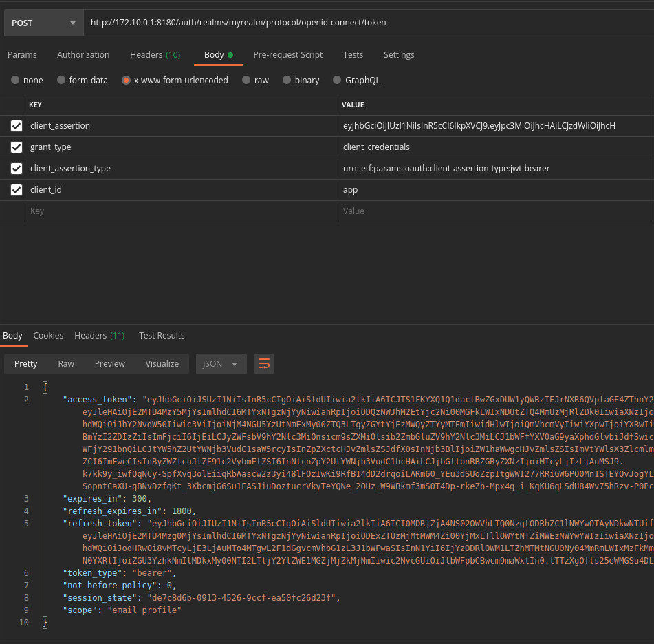The image size is (654, 644).
Task: Select the raw body type radio button
Action: coord(246,80)
